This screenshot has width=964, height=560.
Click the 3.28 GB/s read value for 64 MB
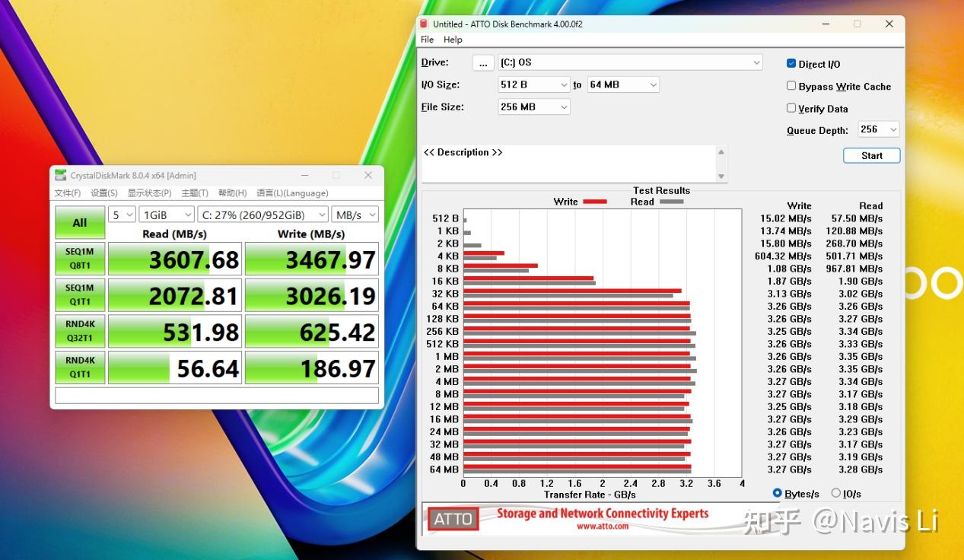[x=861, y=469]
